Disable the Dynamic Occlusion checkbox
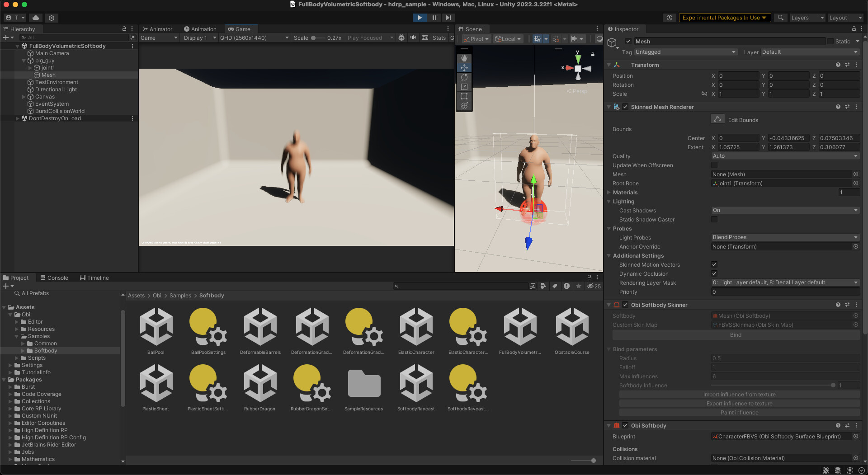Image resolution: width=868 pixels, height=475 pixels. [714, 273]
